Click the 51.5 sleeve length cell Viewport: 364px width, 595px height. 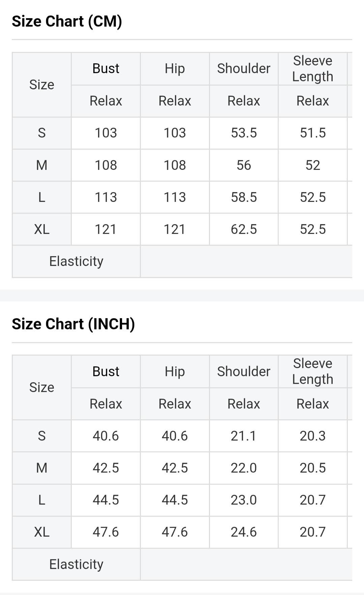(x=312, y=133)
